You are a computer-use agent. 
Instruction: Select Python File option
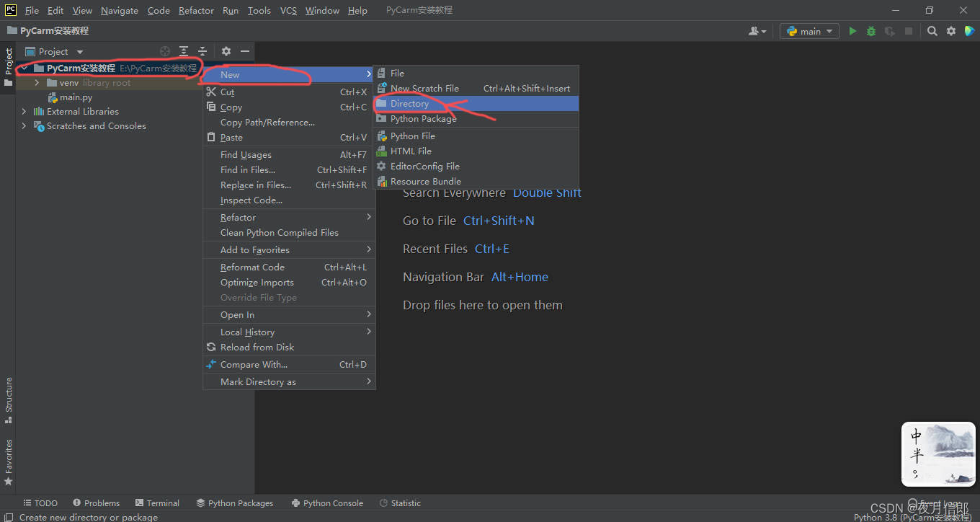pos(476,136)
